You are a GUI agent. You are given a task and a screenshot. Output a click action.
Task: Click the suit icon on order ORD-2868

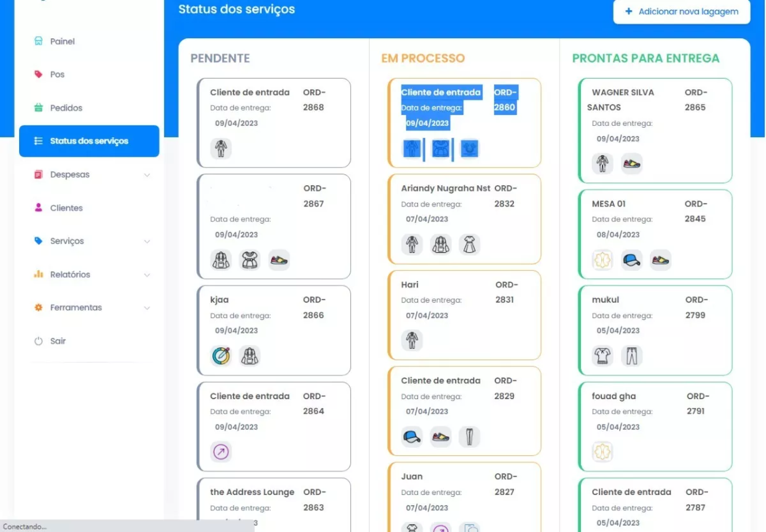(221, 148)
